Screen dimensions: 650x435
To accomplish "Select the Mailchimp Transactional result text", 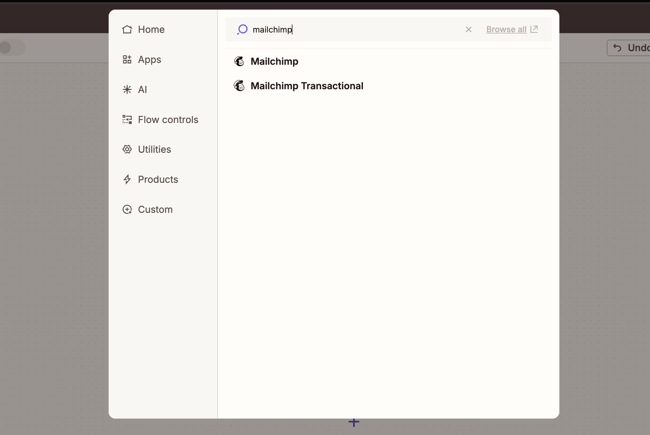I will (306, 86).
